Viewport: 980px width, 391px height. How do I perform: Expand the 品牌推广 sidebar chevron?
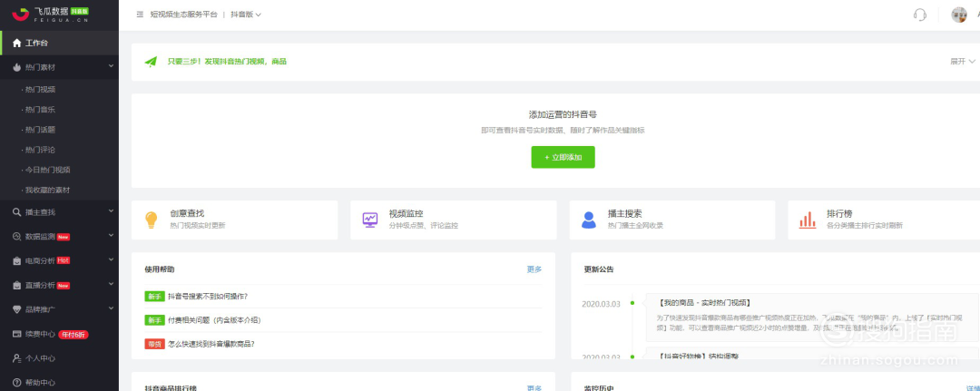[x=111, y=309]
